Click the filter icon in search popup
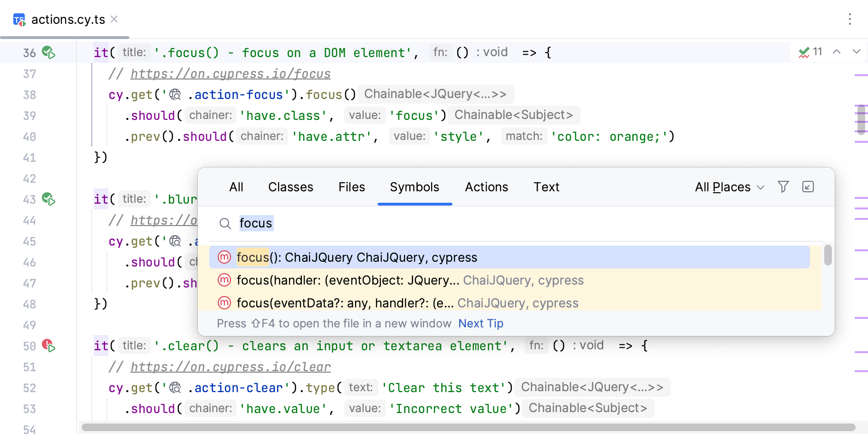Image resolution: width=868 pixels, height=434 pixels. (x=783, y=187)
